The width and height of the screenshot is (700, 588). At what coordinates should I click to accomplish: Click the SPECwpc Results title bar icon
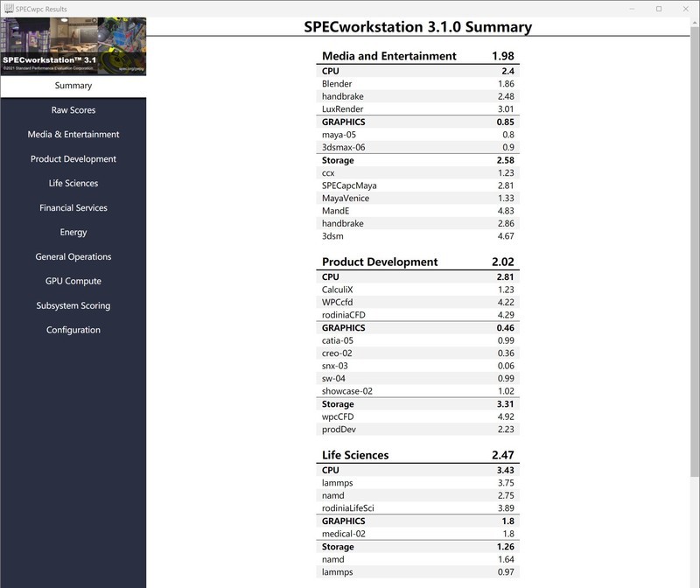click(9, 9)
